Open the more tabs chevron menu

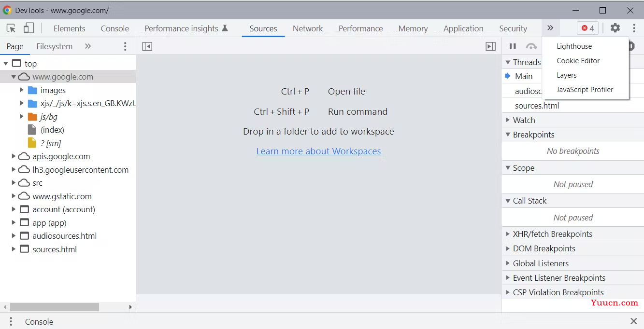550,28
